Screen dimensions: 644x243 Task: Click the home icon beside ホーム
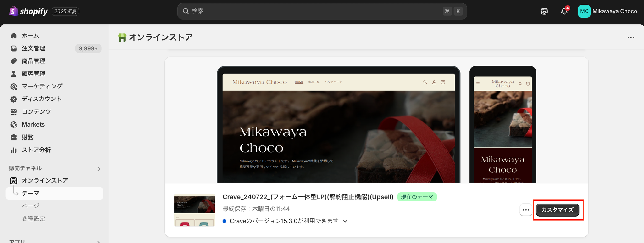(x=14, y=36)
